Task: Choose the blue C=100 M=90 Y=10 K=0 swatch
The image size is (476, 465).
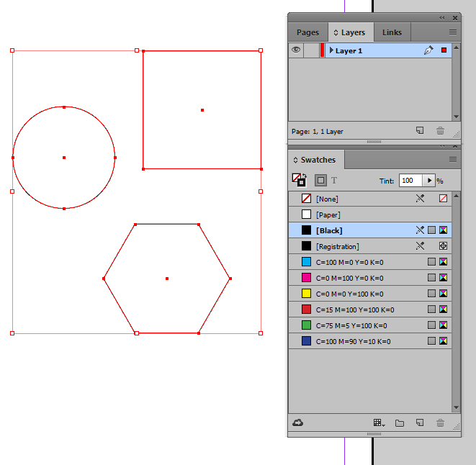Action: pos(369,341)
